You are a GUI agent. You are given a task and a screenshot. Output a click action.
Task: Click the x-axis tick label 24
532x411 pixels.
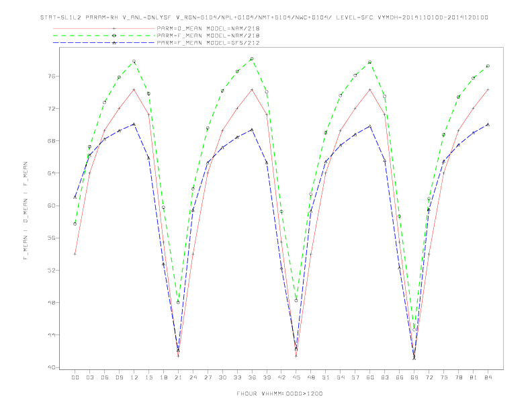point(193,377)
